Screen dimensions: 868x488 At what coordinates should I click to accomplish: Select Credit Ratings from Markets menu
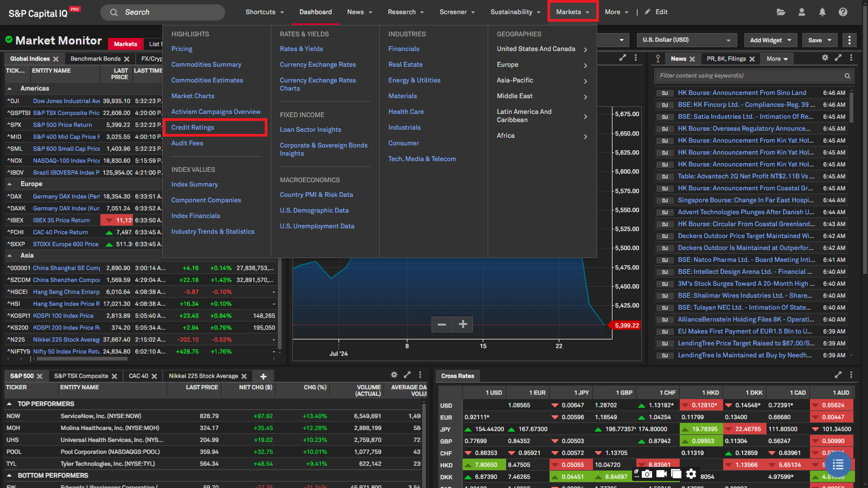(193, 127)
